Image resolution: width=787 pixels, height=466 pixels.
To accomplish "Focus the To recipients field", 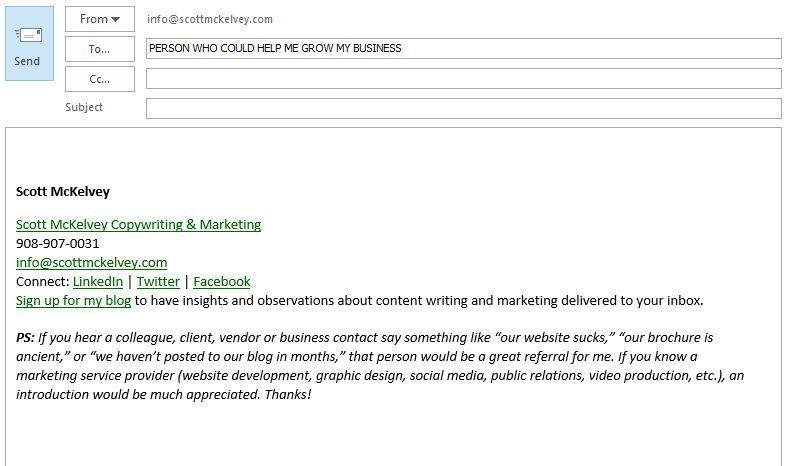I will coord(464,49).
